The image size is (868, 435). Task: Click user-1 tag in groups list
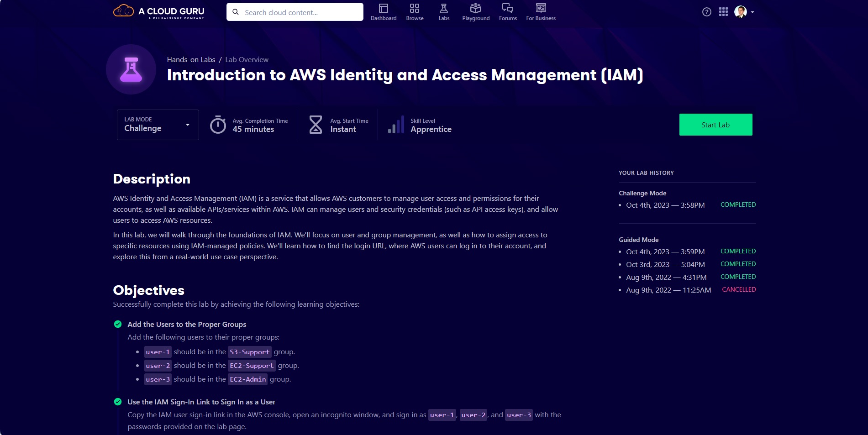(158, 352)
